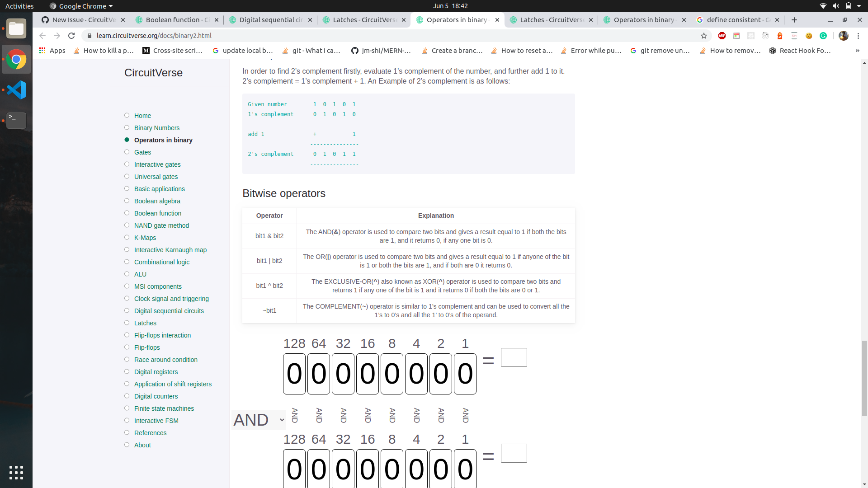
Task: Open the AND operator dropdown
Action: coord(258,419)
